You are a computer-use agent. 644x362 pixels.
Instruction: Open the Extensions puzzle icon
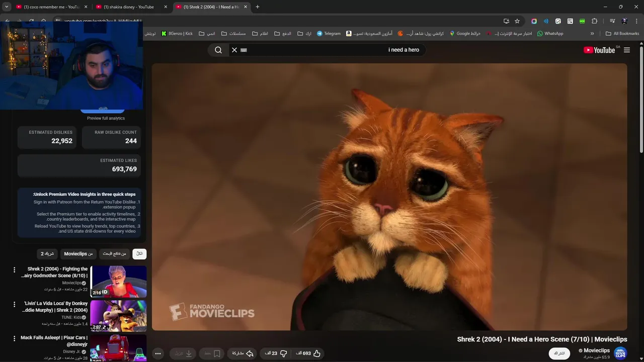[594, 21]
